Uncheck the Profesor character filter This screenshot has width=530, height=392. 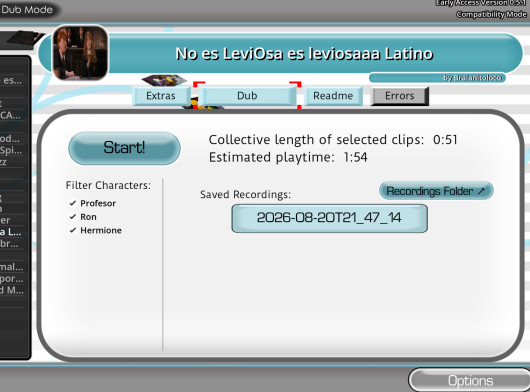pos(93,203)
